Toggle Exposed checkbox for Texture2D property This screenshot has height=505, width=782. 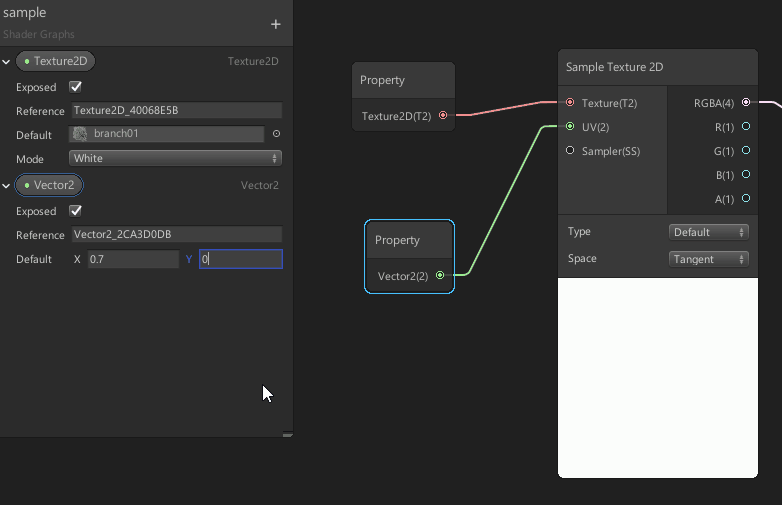click(75, 87)
